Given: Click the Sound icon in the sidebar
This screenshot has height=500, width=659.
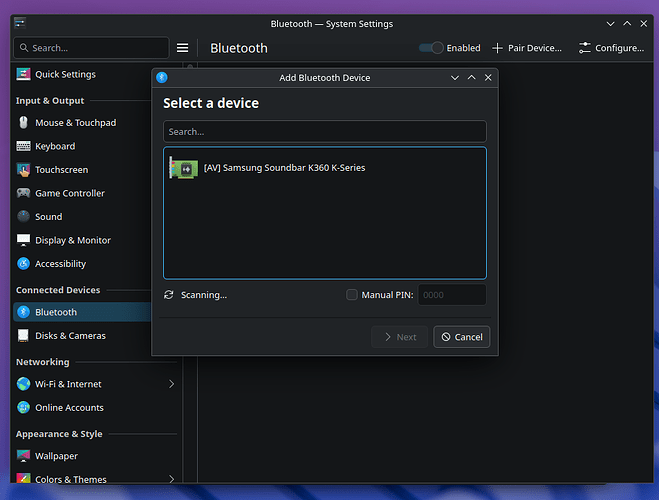Looking at the screenshot, I should click(24, 217).
